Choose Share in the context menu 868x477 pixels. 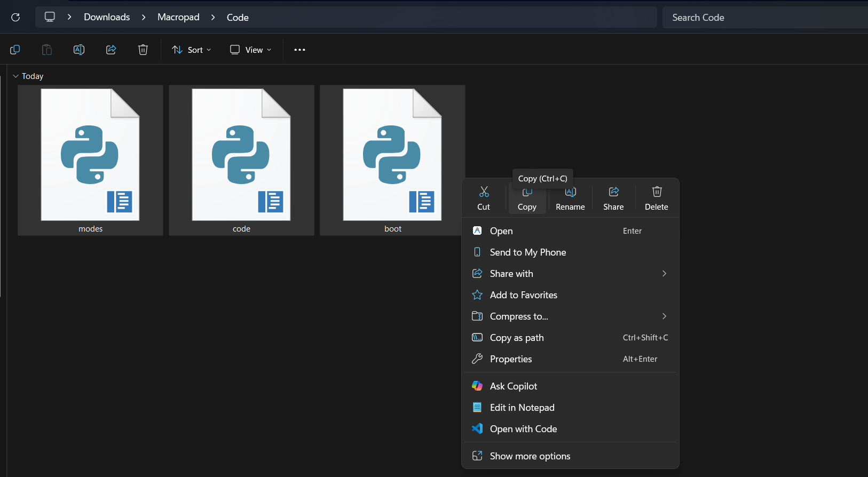tap(613, 198)
